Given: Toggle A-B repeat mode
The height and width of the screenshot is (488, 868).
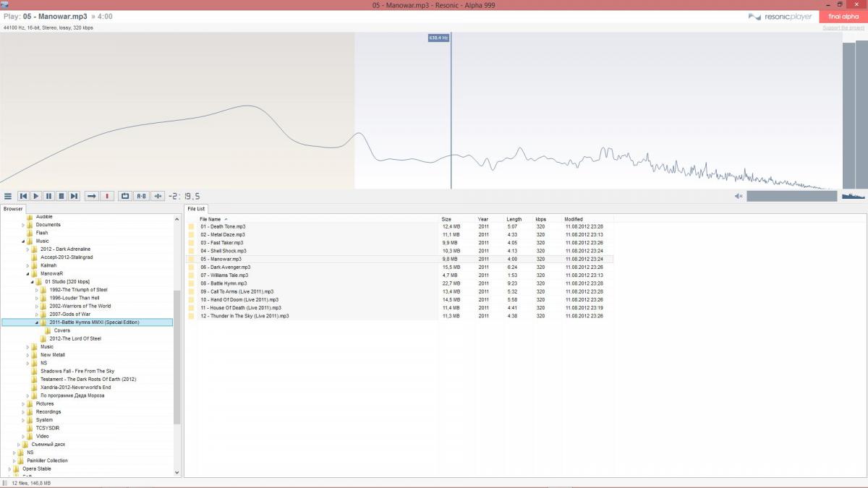Looking at the screenshot, I should coord(141,196).
